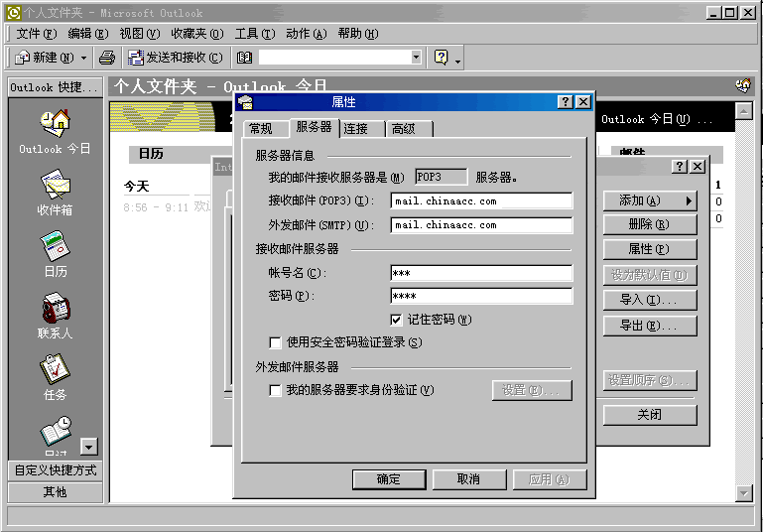763x532 pixels.
Task: Click scroll down arrow in Outlook 今日 pane
Action: (x=744, y=493)
